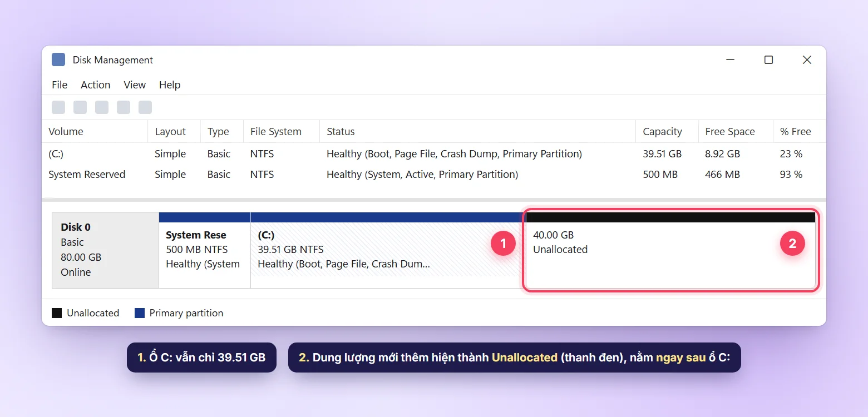
Task: Click the Healthy (Boot, Page File, Crash Dump, Primary Partition) status
Action: [454, 154]
